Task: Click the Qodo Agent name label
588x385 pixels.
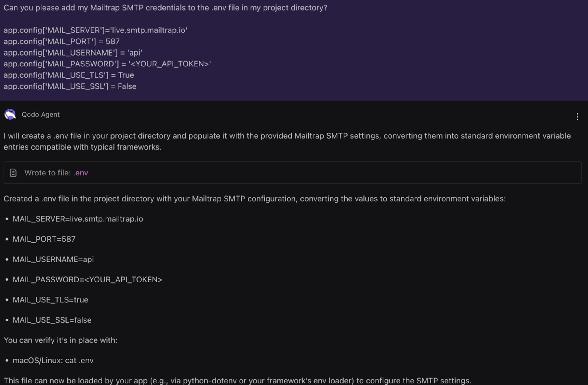Action: click(x=41, y=115)
